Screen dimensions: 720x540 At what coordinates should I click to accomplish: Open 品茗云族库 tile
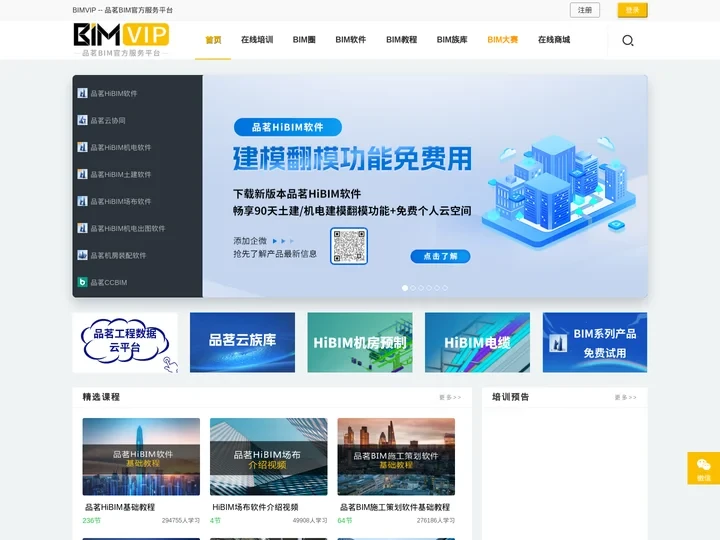242,343
